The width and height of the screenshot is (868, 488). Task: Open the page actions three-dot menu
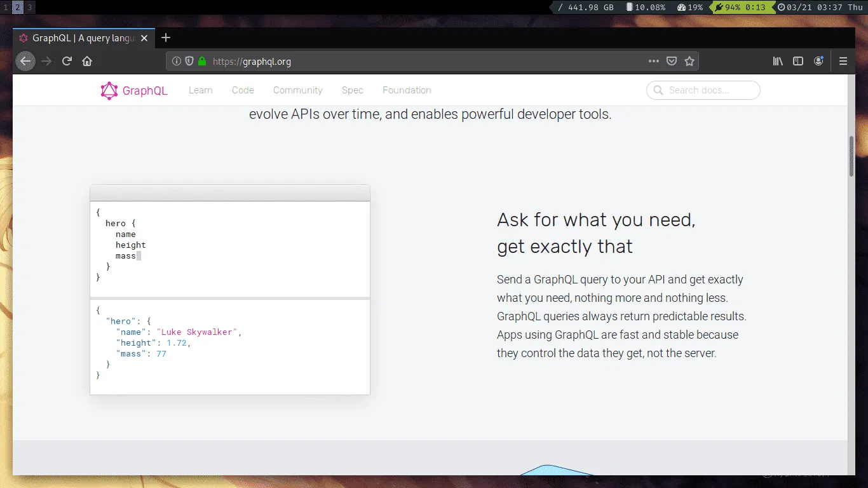pyautogui.click(x=654, y=61)
